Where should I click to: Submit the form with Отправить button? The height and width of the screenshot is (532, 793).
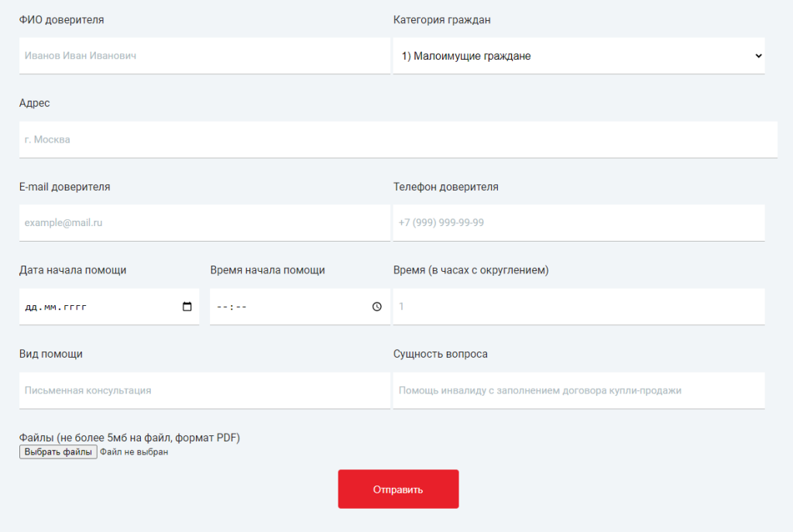coord(398,489)
